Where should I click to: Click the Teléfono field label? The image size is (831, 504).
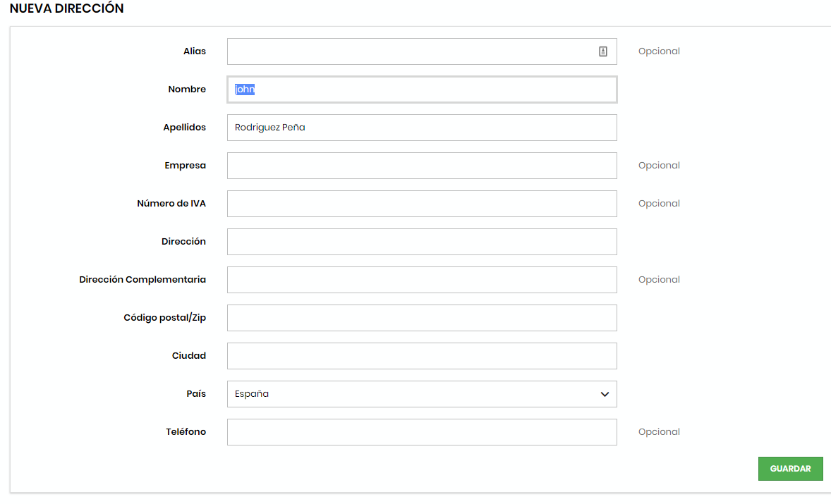186,432
